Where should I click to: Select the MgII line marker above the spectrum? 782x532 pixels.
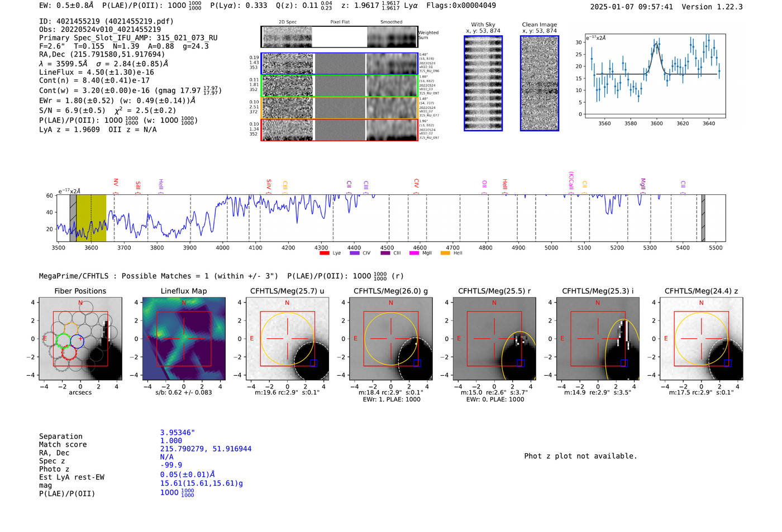pos(642,184)
